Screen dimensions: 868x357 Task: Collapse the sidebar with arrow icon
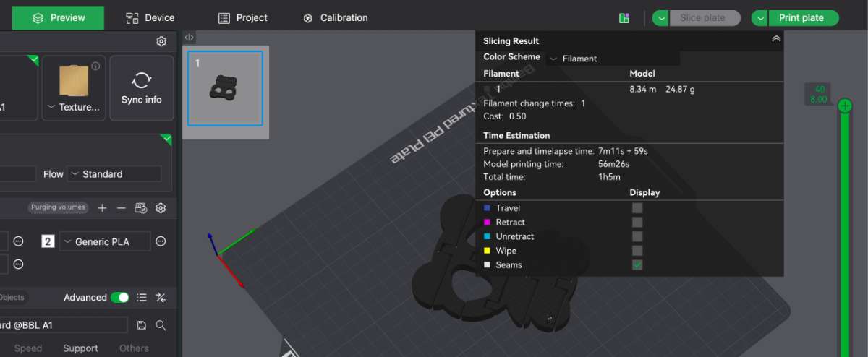pyautogui.click(x=189, y=38)
